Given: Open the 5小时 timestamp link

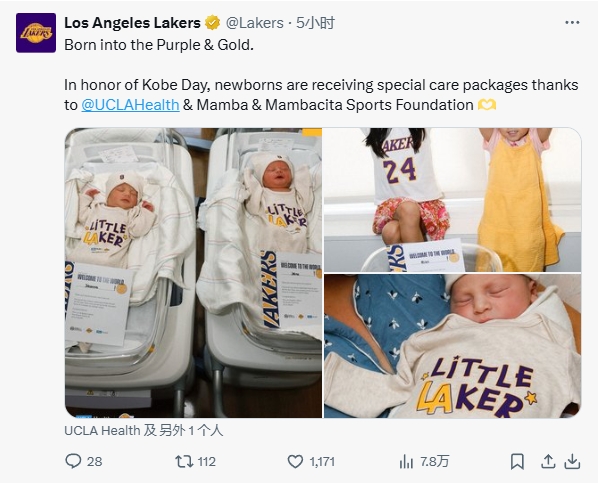Looking at the screenshot, I should click(x=315, y=23).
